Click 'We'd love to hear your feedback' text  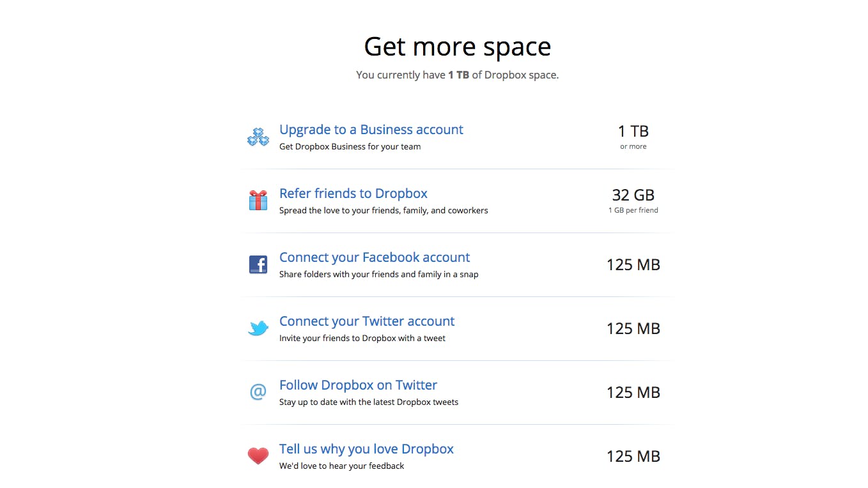[x=341, y=466]
